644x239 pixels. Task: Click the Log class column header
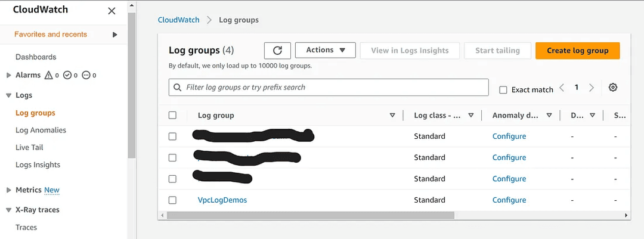[x=438, y=116]
